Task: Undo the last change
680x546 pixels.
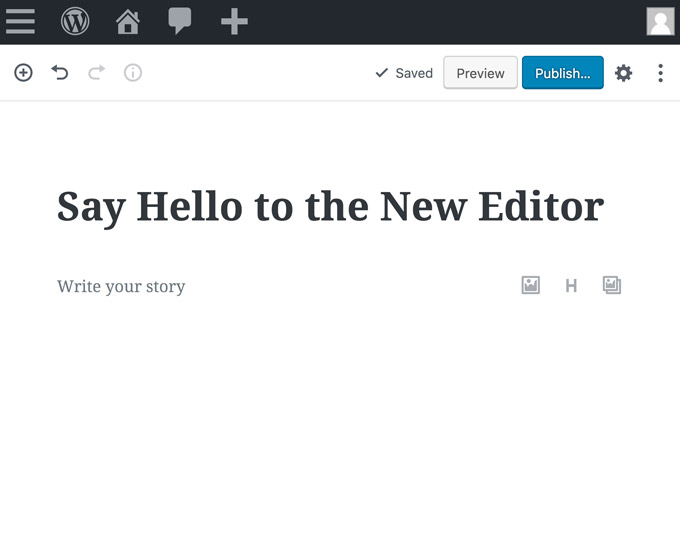Action: pos(60,72)
